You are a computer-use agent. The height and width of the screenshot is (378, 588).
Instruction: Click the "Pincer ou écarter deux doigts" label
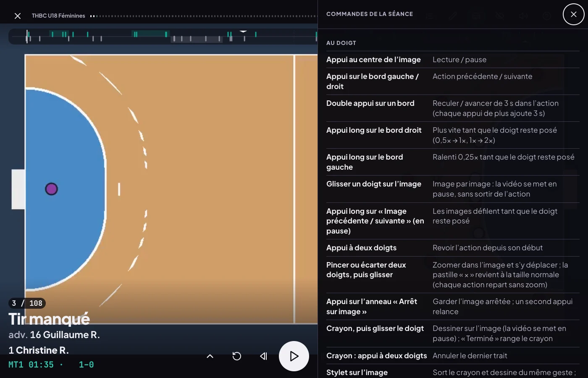(366, 270)
